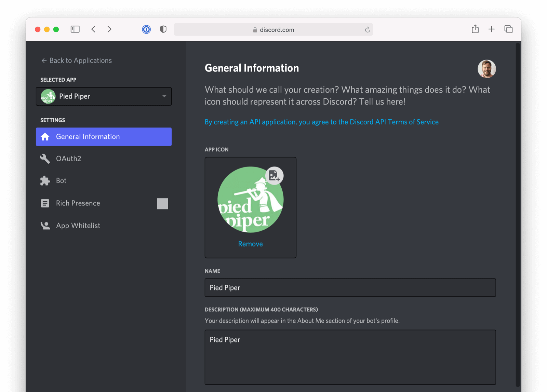Click the description hint about About Me section

pos(302,321)
